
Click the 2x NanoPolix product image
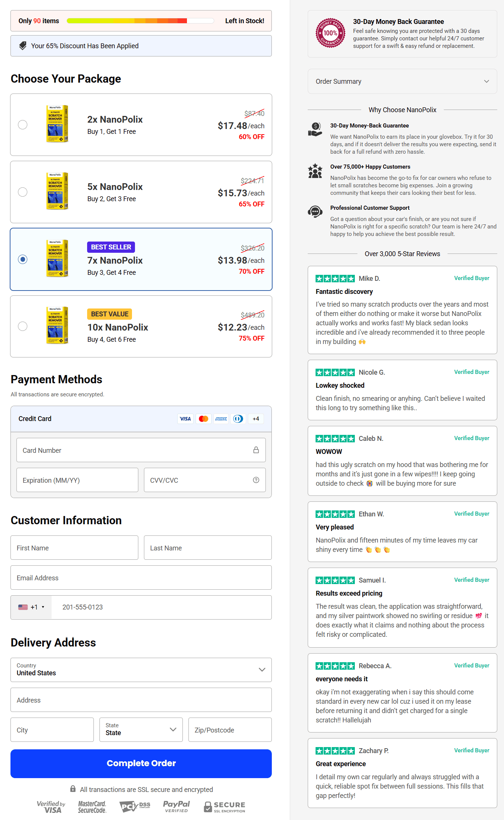click(x=57, y=124)
